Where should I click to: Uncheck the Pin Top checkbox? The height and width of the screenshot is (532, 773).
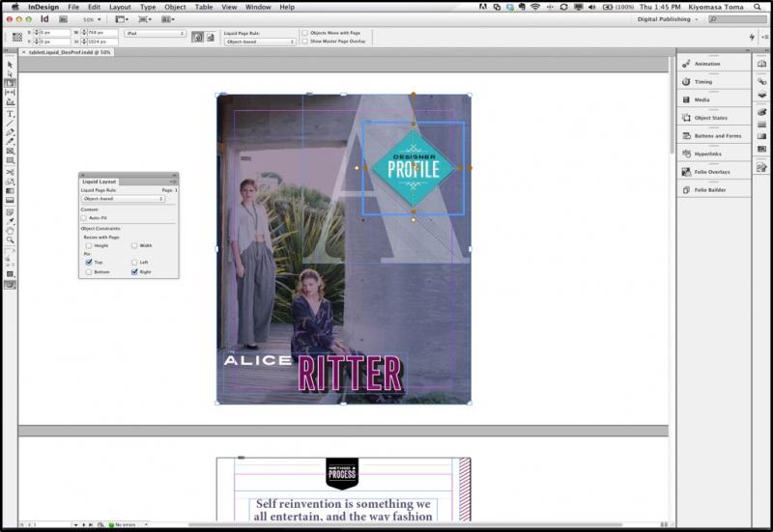click(x=89, y=262)
